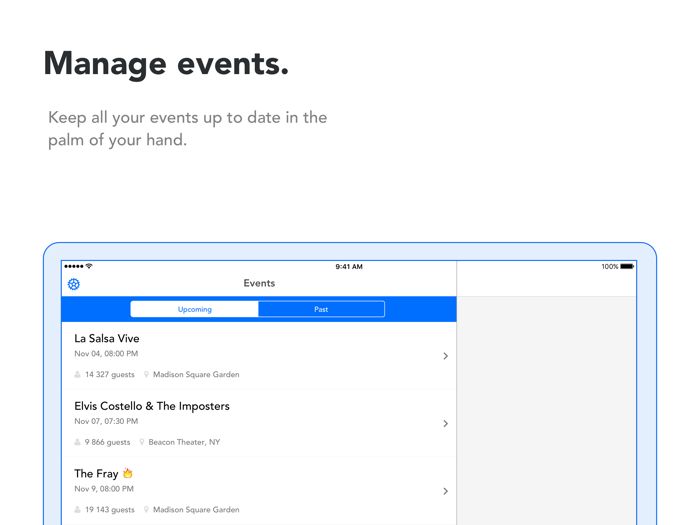Open The Fray event chevron

(445, 491)
